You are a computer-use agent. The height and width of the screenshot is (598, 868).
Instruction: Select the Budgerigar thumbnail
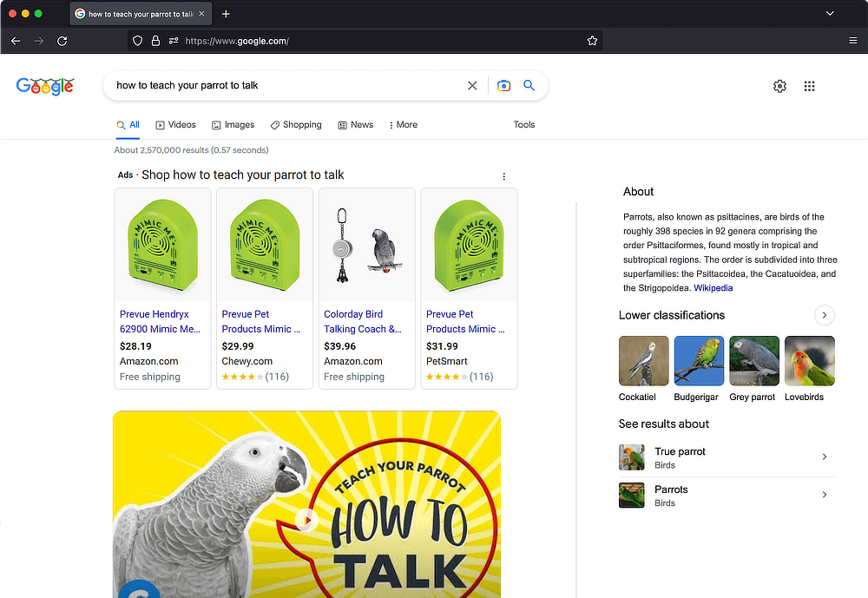pyautogui.click(x=699, y=361)
